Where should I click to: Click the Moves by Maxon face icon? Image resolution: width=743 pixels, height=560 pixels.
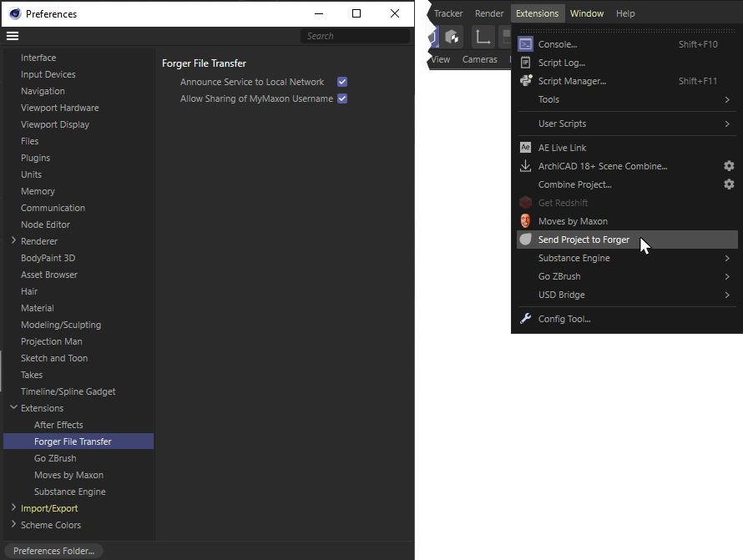click(525, 221)
